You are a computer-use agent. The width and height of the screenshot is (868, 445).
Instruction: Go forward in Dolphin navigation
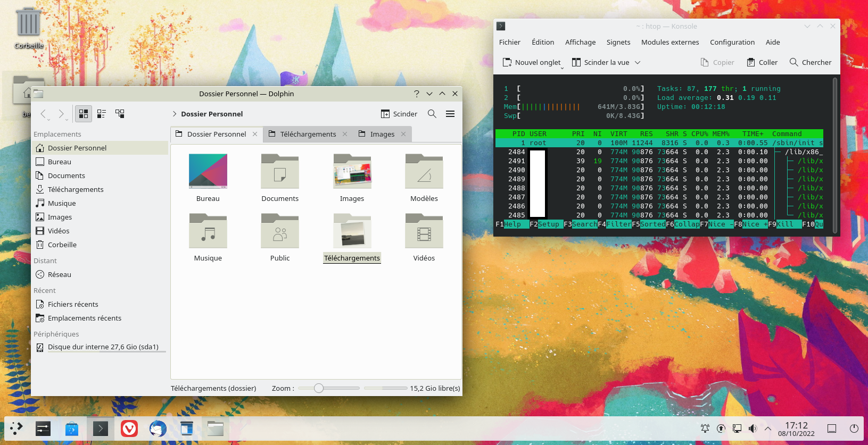(61, 114)
